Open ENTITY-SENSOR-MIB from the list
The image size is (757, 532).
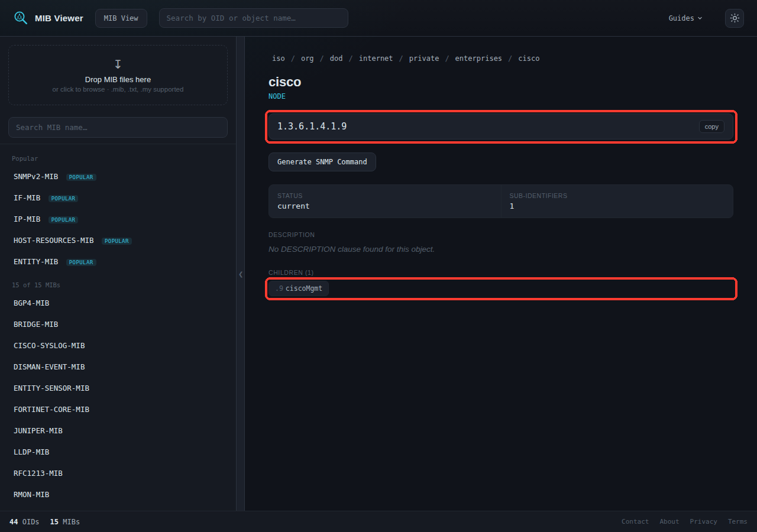(51, 388)
